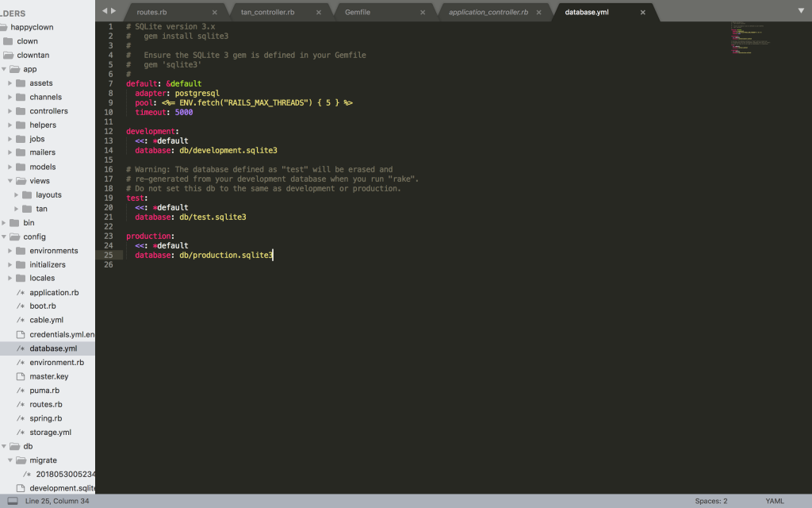Viewport: 812px width, 508px height.
Task: Open puma.rb file
Action: point(44,391)
